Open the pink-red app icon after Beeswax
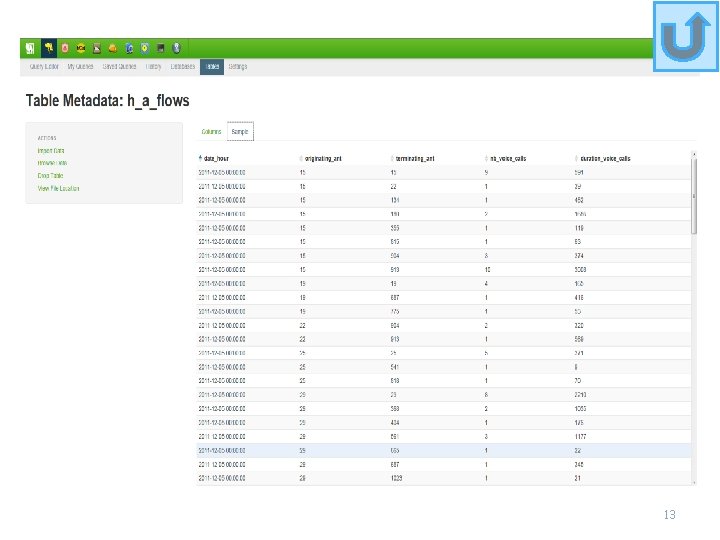This screenshot has height=540, width=720. click(x=65, y=48)
